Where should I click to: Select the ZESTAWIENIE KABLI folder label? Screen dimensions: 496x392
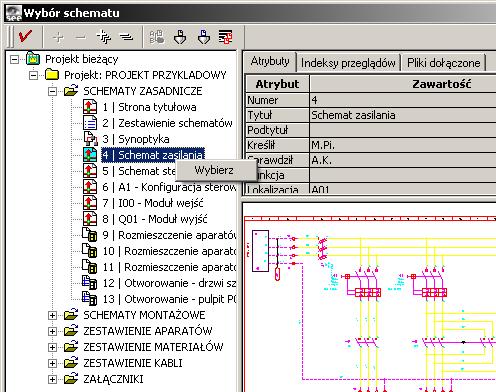133,363
